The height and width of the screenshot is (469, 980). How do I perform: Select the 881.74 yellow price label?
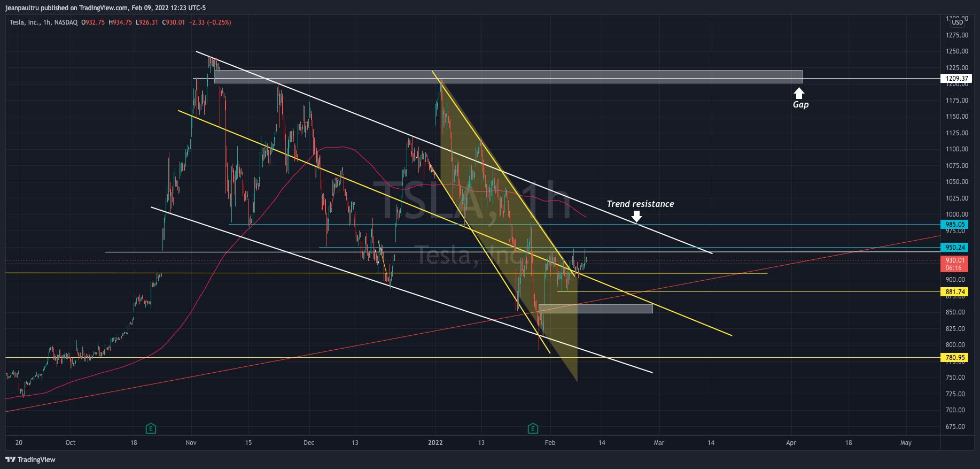pos(954,292)
